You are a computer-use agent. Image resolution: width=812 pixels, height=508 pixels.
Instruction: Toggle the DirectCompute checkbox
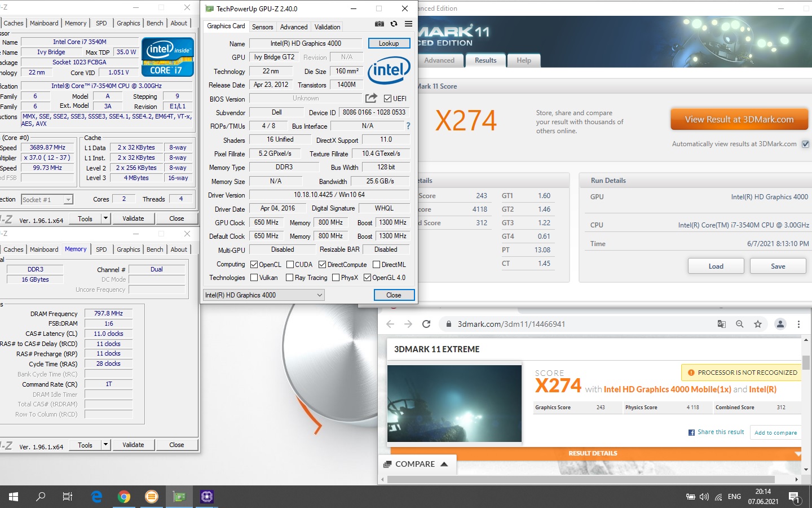coord(322,264)
